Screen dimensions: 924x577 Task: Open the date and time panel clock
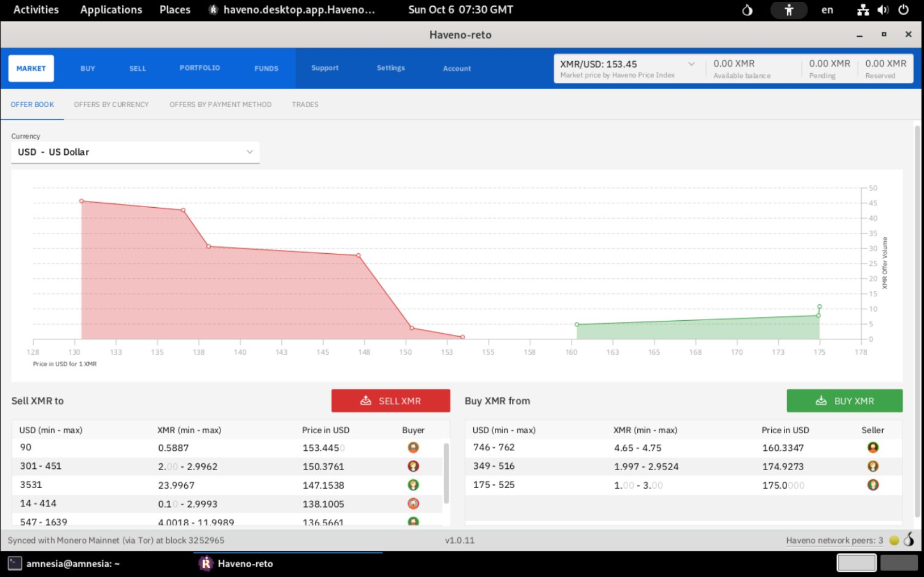460,10
